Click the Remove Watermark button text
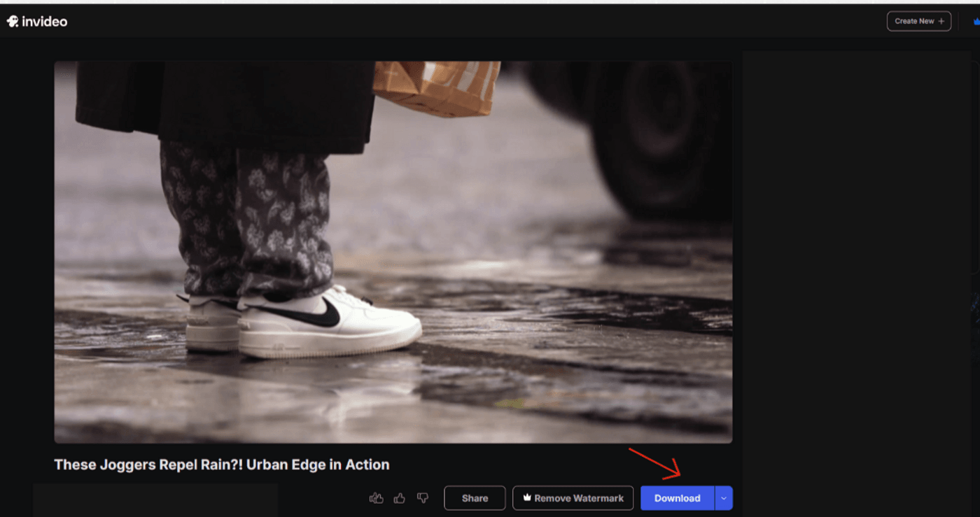The height and width of the screenshot is (517, 980). tap(579, 498)
